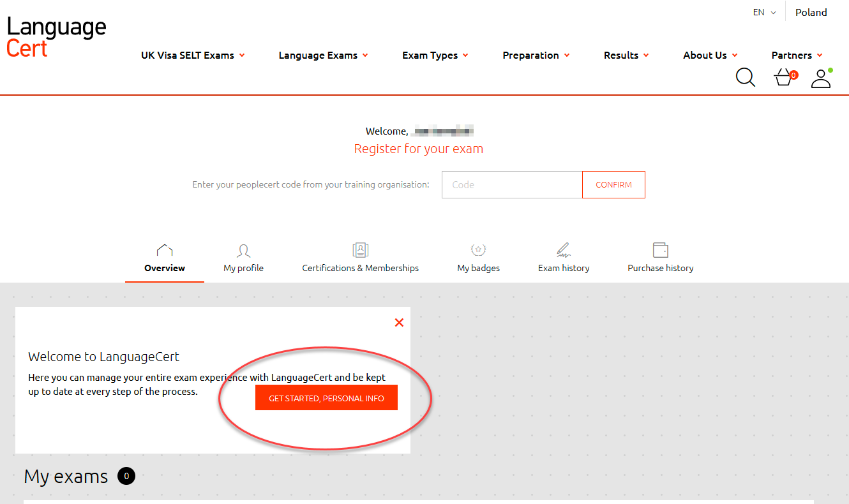The image size is (849, 504).
Task: Open the user account icon
Action: click(x=821, y=78)
